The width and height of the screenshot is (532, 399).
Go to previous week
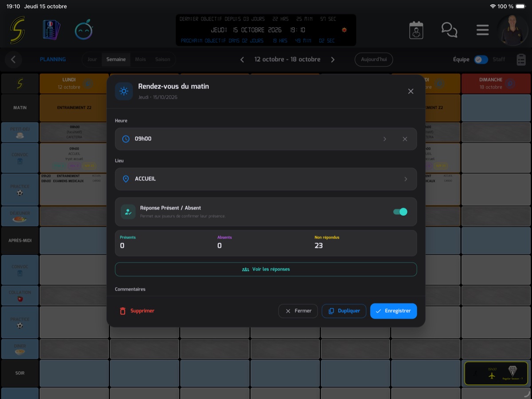click(x=242, y=59)
